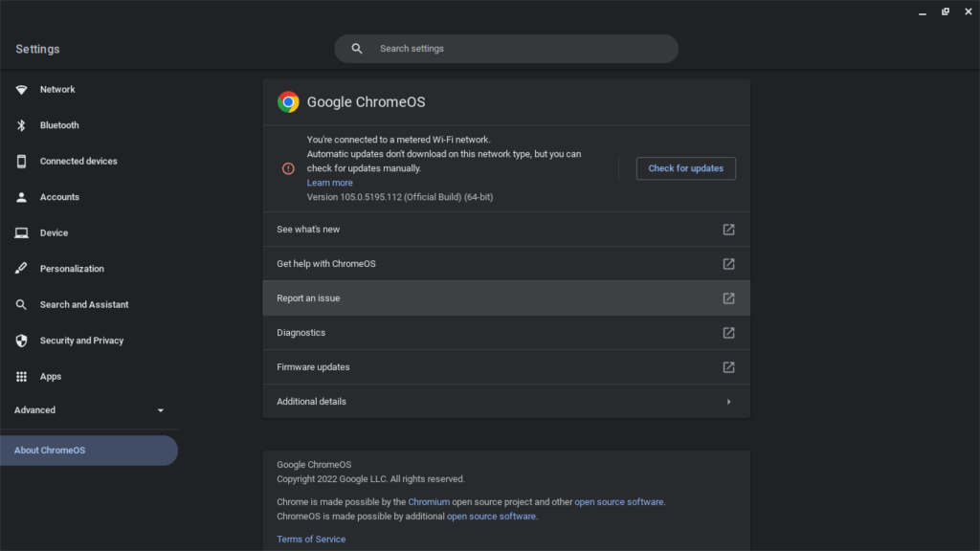Follow the Chromium project link
Image resolution: width=980 pixels, height=551 pixels.
[429, 502]
